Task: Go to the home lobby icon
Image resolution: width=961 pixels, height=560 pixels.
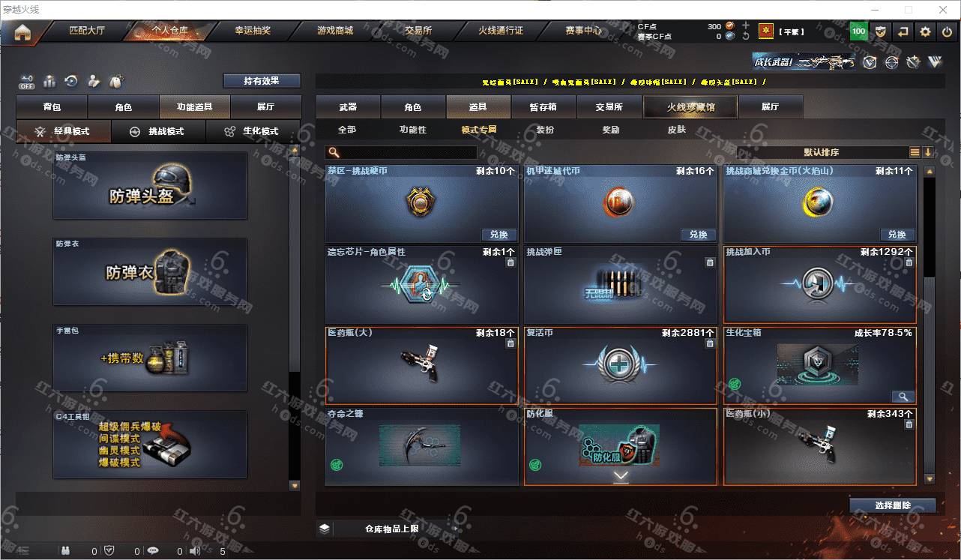Action: (x=22, y=32)
